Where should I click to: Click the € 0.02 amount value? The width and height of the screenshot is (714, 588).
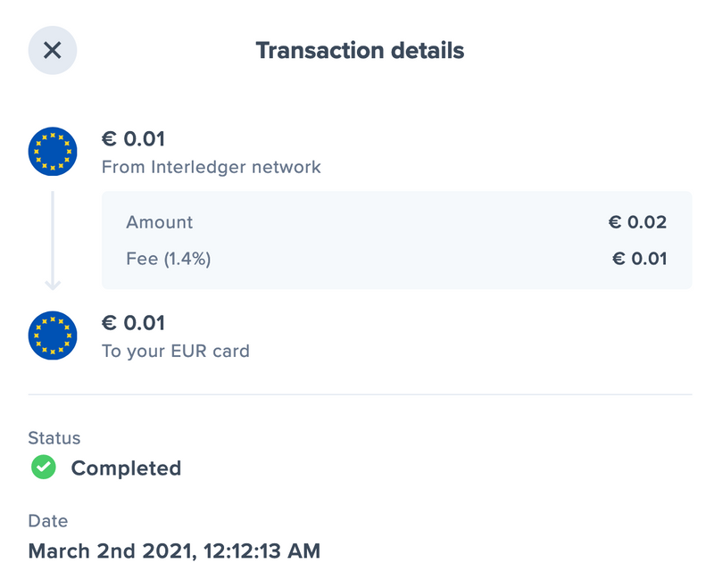click(x=637, y=222)
